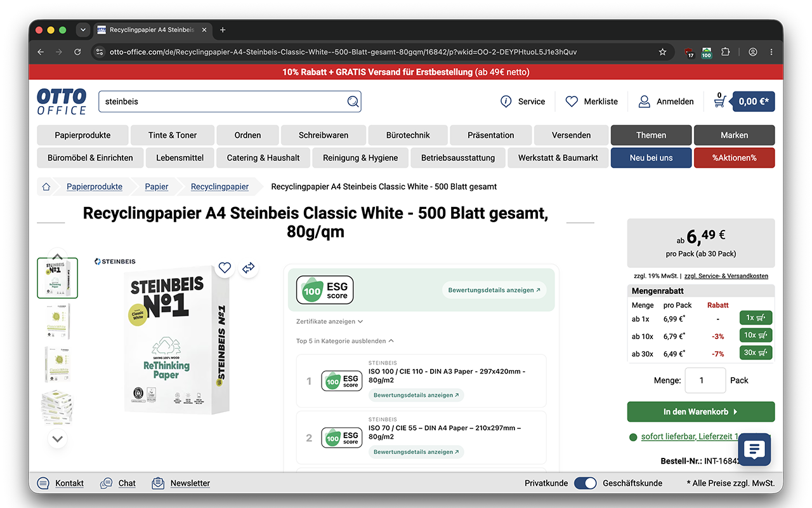Add 10x packs via green cart button

coord(756,335)
